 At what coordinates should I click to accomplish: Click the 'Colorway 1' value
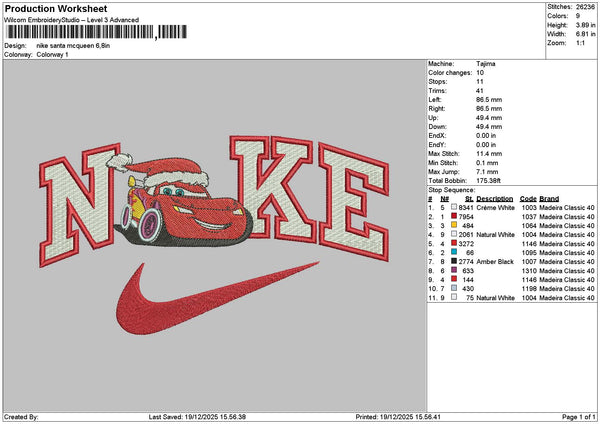(52, 55)
